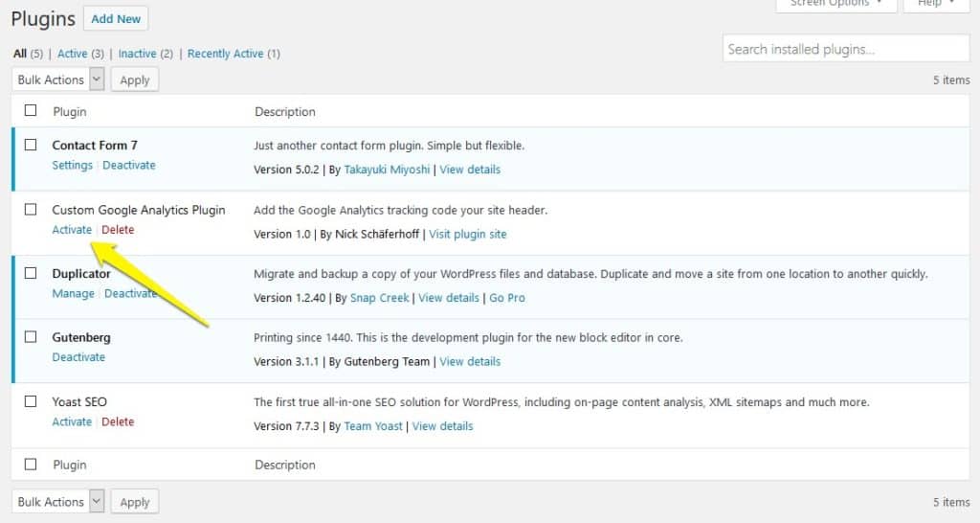
Task: Open Contact Form 7 Settings
Action: tap(72, 165)
